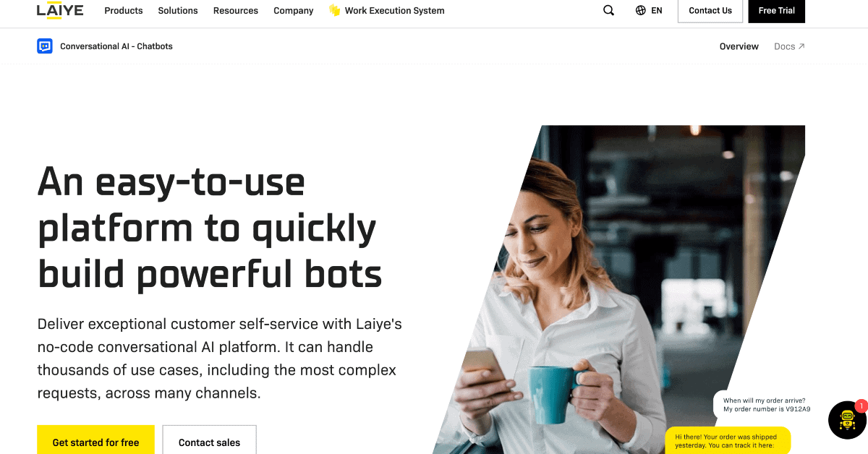868x454 pixels.
Task: Click the blue Conversational AI chatbot icon
Action: [x=45, y=46]
